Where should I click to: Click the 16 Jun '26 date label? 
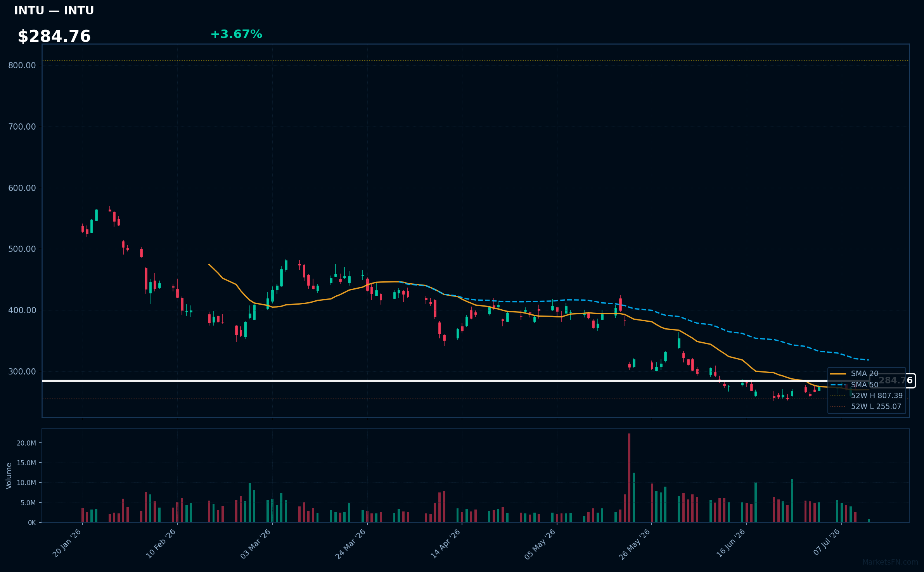click(732, 543)
